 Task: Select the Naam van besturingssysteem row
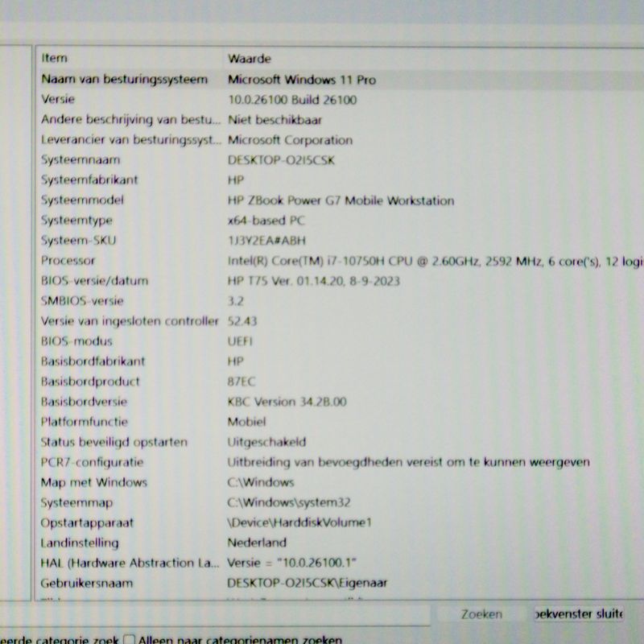(x=124, y=80)
